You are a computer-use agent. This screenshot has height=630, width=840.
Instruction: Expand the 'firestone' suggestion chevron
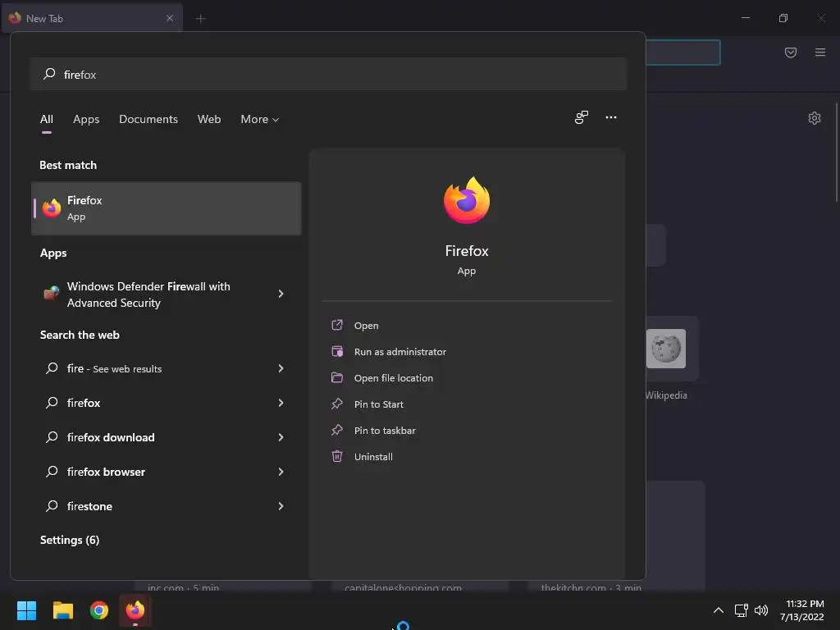281,506
